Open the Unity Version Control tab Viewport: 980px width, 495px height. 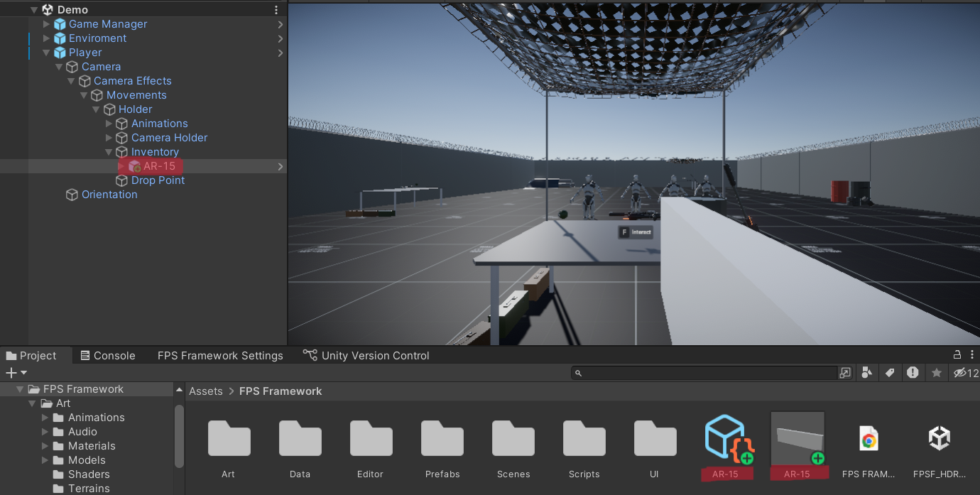[366, 356]
